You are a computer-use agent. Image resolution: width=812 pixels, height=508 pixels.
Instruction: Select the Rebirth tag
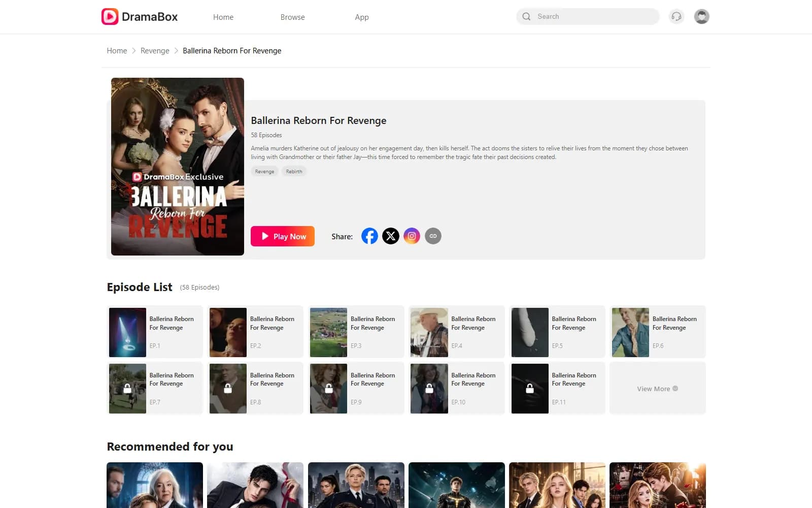[294, 171]
